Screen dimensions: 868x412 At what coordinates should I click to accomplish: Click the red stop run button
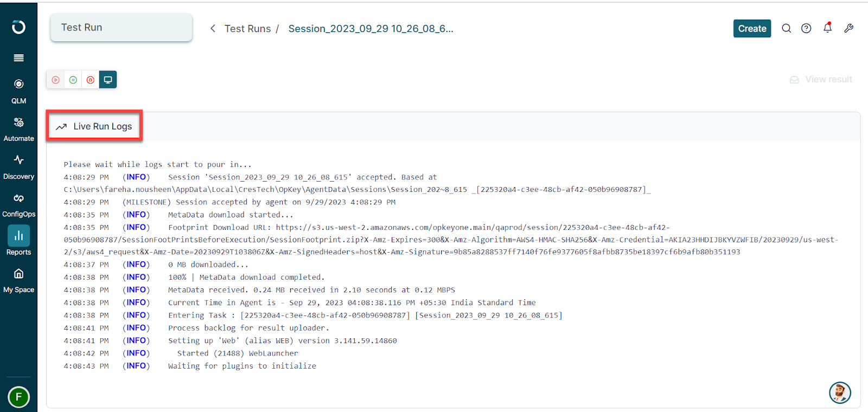coord(90,80)
